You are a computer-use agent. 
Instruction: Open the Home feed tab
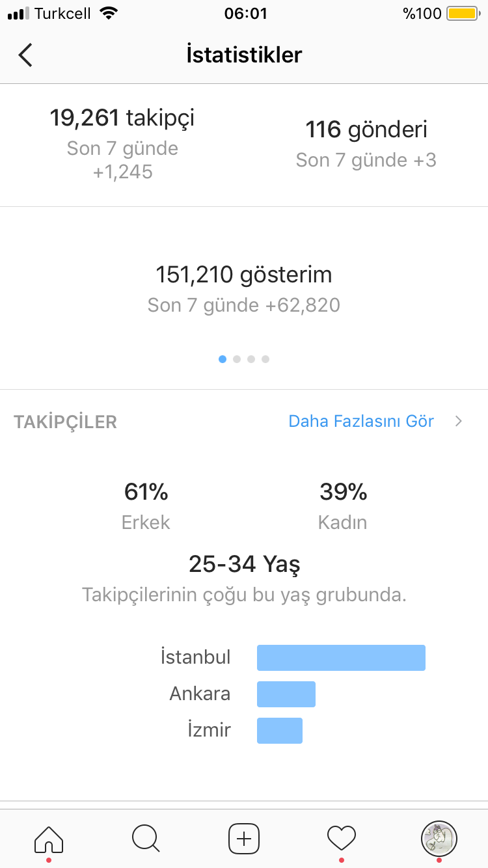pos(49,838)
